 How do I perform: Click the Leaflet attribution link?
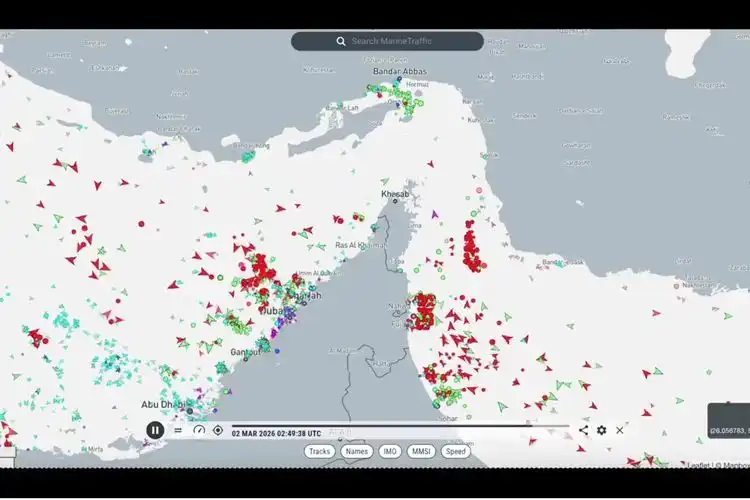point(697,464)
